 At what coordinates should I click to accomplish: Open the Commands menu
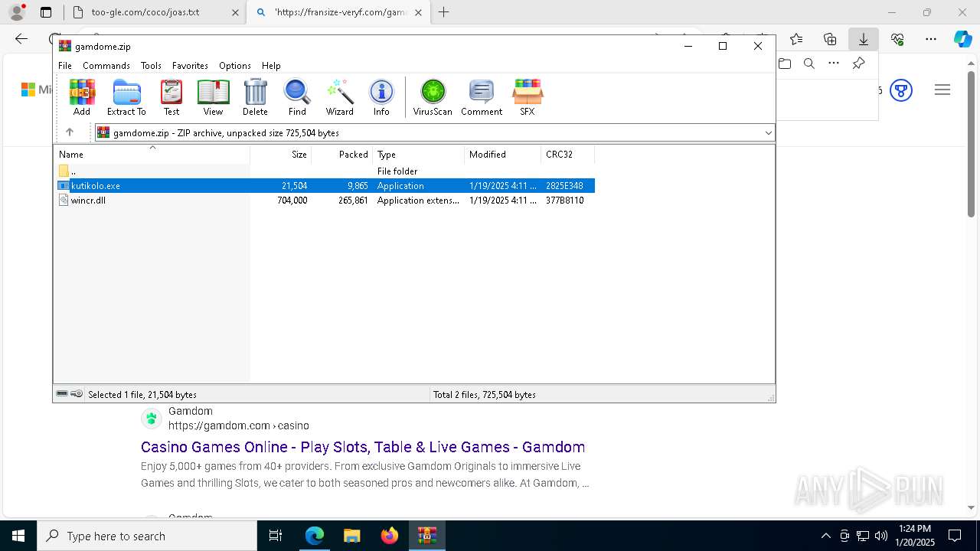coord(106,66)
